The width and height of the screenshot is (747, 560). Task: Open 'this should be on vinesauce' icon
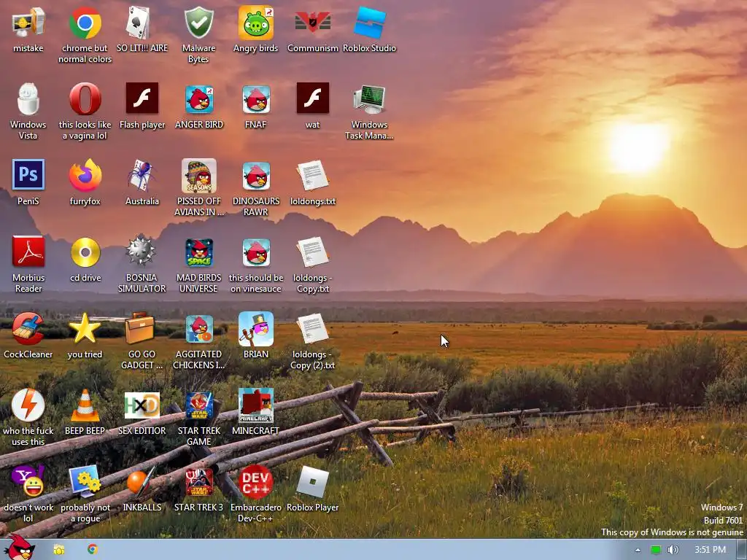point(256,252)
